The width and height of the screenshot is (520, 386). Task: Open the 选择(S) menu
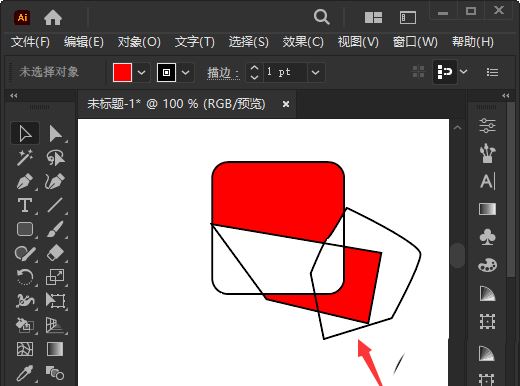click(249, 42)
